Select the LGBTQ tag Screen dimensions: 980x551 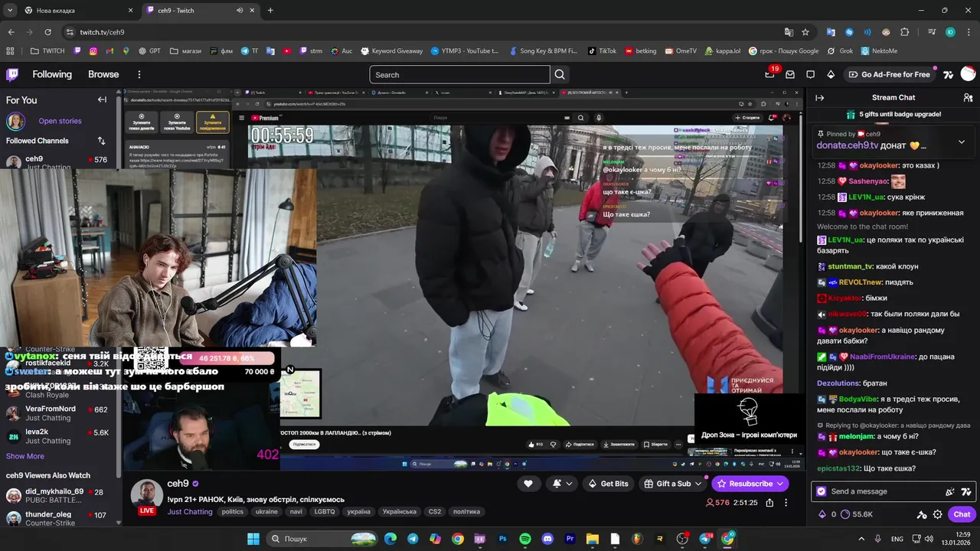coord(324,512)
